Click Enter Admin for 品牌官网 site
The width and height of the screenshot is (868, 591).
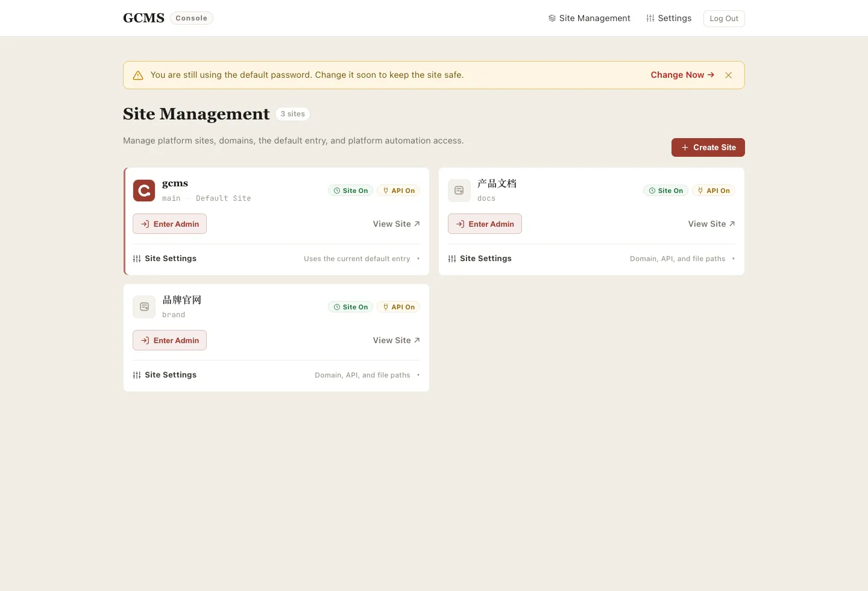click(x=169, y=340)
